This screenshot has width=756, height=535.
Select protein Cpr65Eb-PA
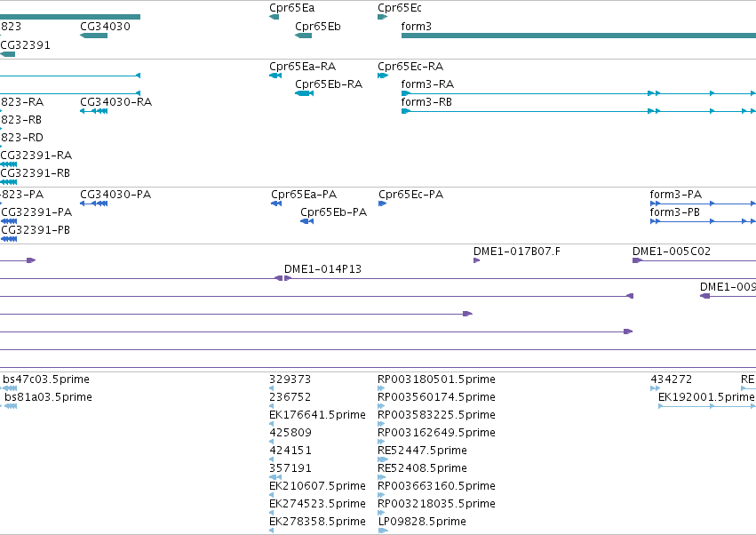point(333,212)
